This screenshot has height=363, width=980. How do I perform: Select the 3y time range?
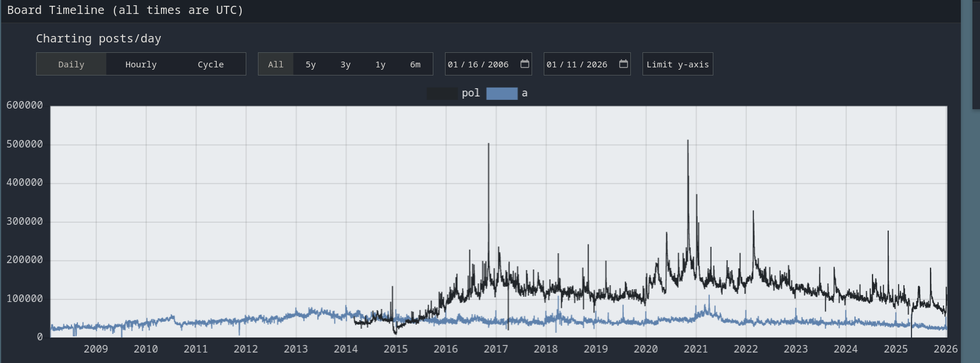346,64
